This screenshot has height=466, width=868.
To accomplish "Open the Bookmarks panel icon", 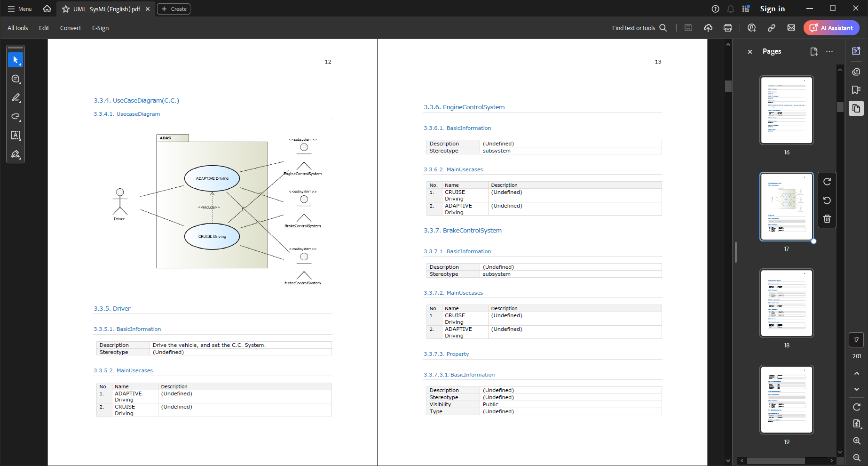I will (856, 90).
